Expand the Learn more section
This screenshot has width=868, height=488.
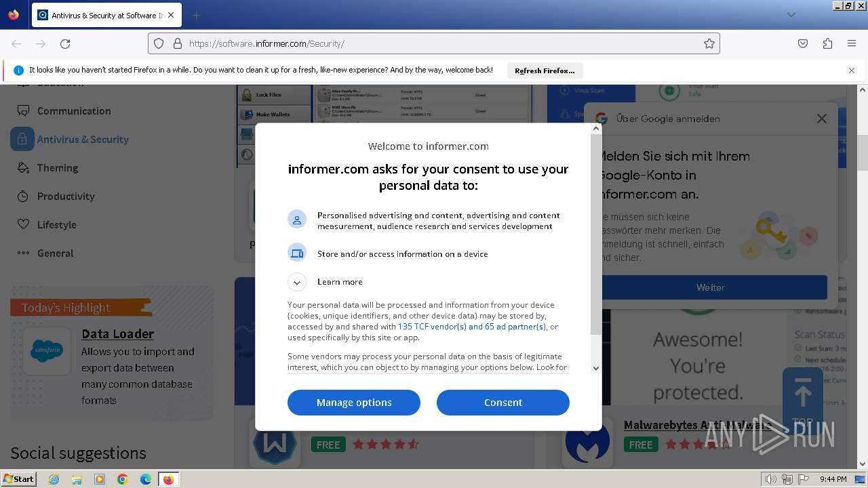point(297,282)
